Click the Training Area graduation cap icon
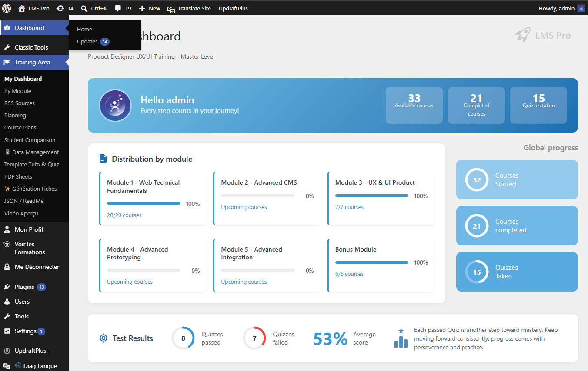The width and height of the screenshot is (588, 371). tap(7, 62)
